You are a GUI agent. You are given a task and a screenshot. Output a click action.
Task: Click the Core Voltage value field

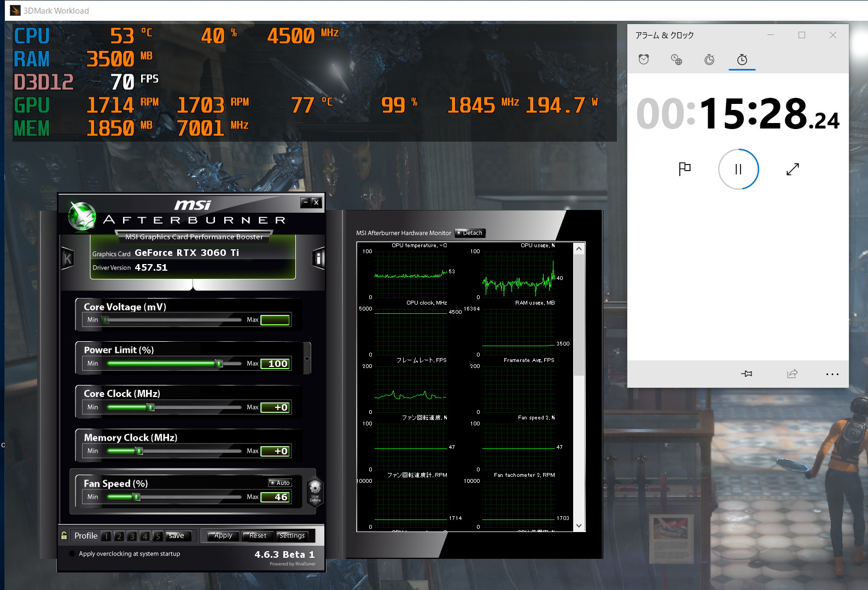[275, 320]
